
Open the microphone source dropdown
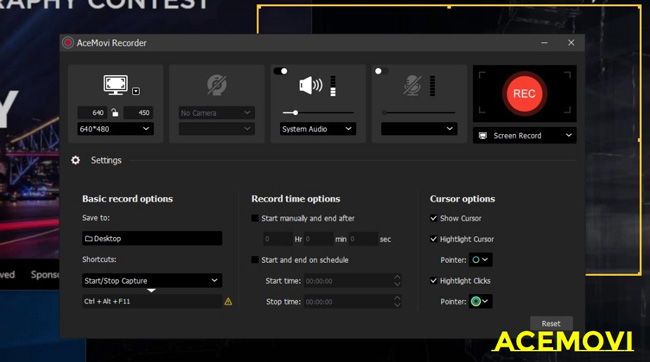[x=419, y=129]
